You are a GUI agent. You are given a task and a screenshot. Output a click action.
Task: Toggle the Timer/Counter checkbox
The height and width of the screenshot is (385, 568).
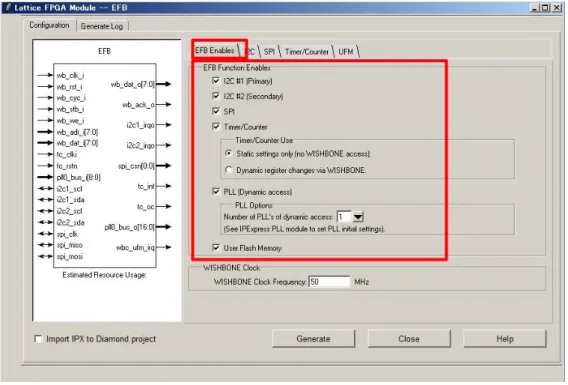click(216, 126)
